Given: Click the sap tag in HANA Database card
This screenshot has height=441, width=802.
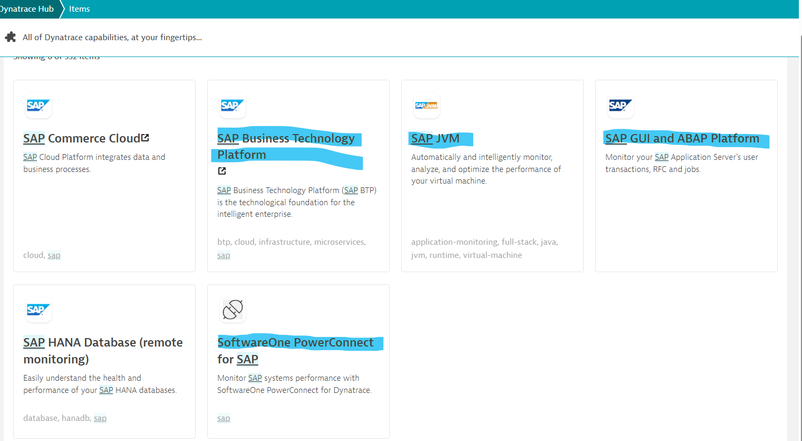Looking at the screenshot, I should click(100, 418).
